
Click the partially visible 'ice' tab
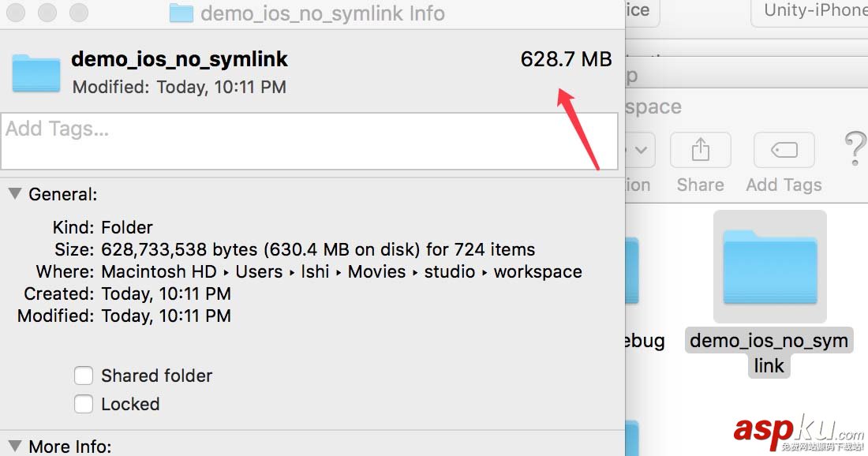[639, 11]
